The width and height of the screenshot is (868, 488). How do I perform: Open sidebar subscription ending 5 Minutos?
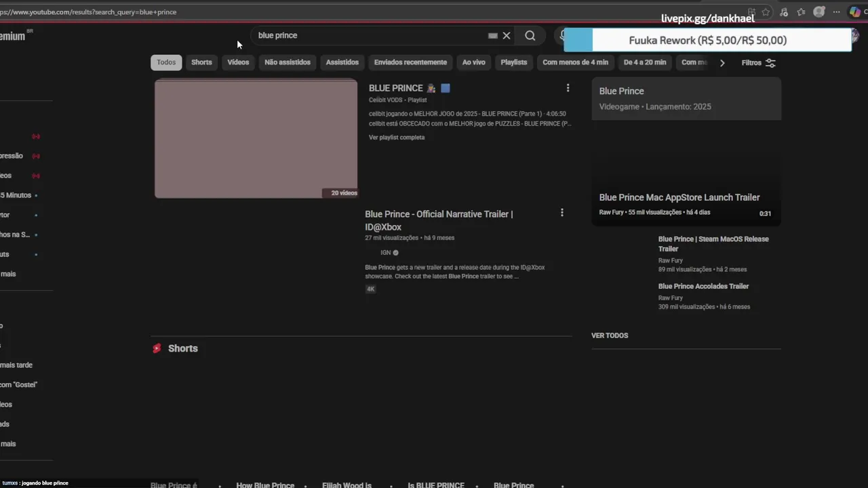(16, 195)
